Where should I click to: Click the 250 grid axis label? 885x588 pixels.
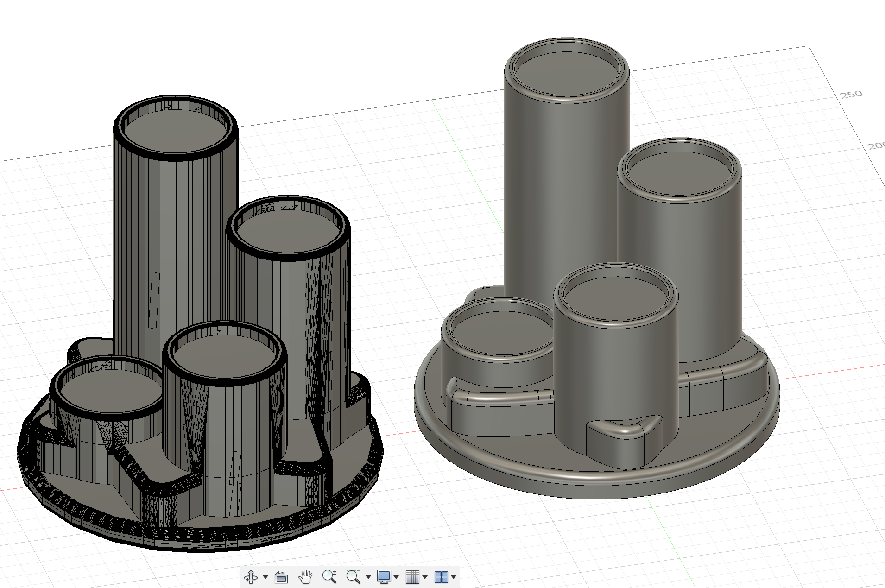click(851, 94)
